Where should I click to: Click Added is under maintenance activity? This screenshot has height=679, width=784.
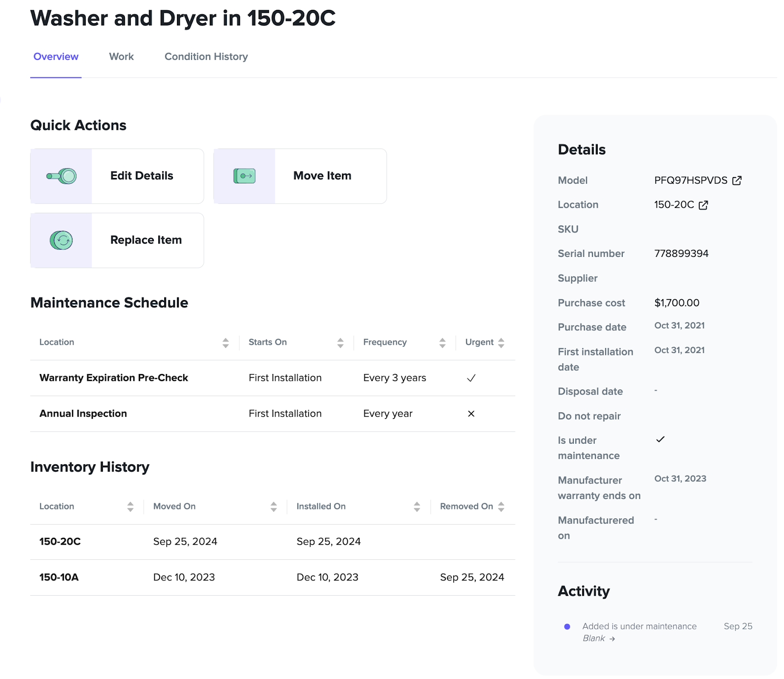tap(639, 627)
